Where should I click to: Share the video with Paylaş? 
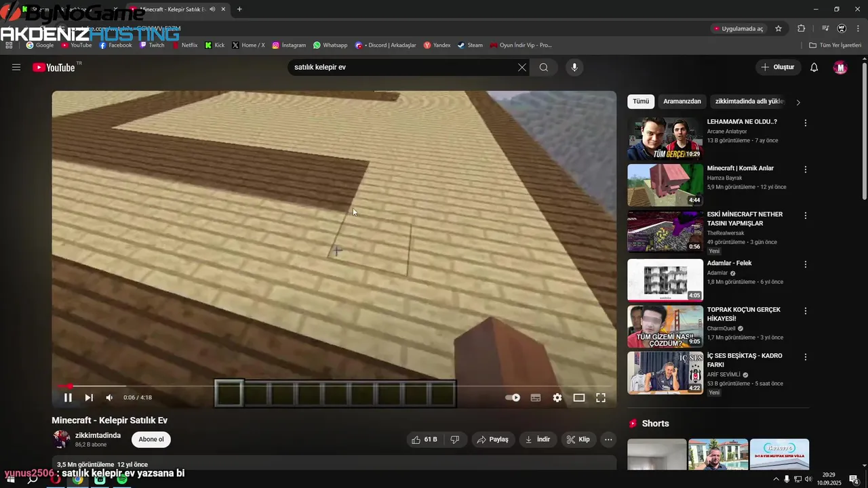click(x=493, y=439)
